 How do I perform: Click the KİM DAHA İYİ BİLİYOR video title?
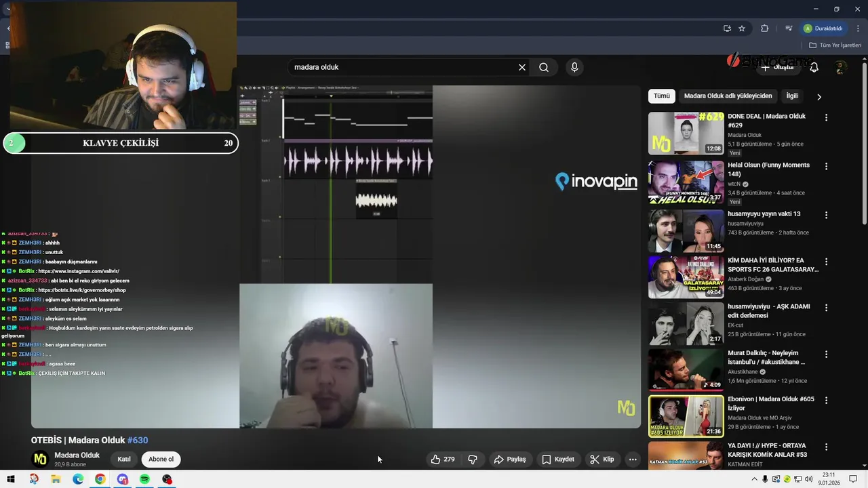click(773, 264)
